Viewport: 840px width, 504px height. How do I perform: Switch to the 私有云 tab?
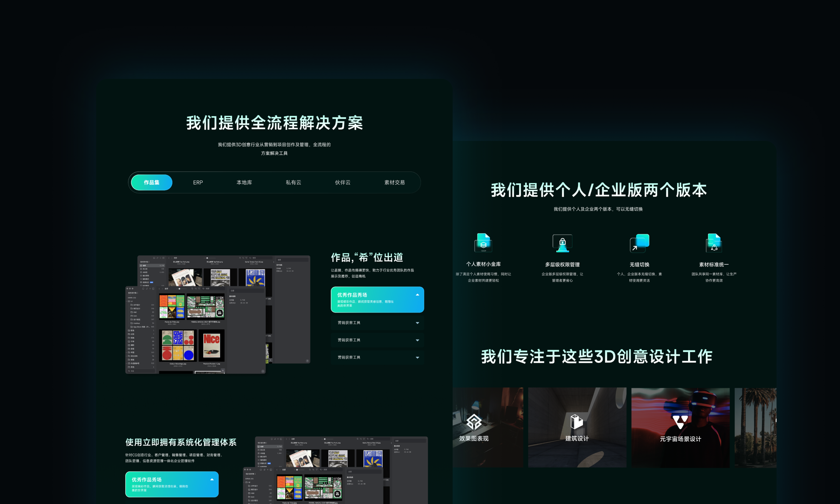(293, 182)
